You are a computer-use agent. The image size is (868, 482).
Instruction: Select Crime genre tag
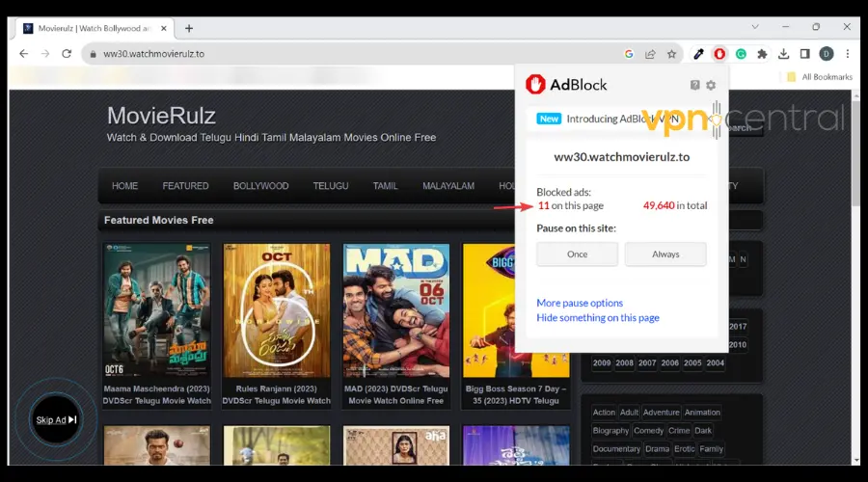point(679,431)
